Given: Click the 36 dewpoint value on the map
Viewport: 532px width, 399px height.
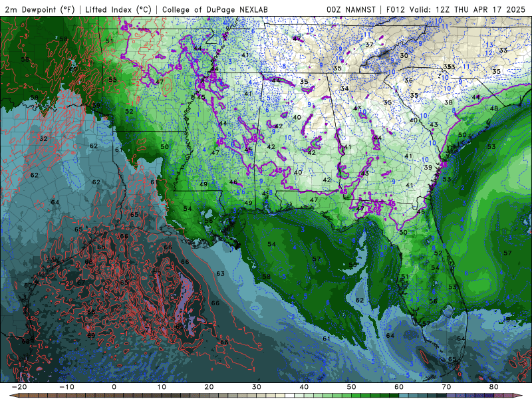Looking at the screenshot, I should [409, 80].
